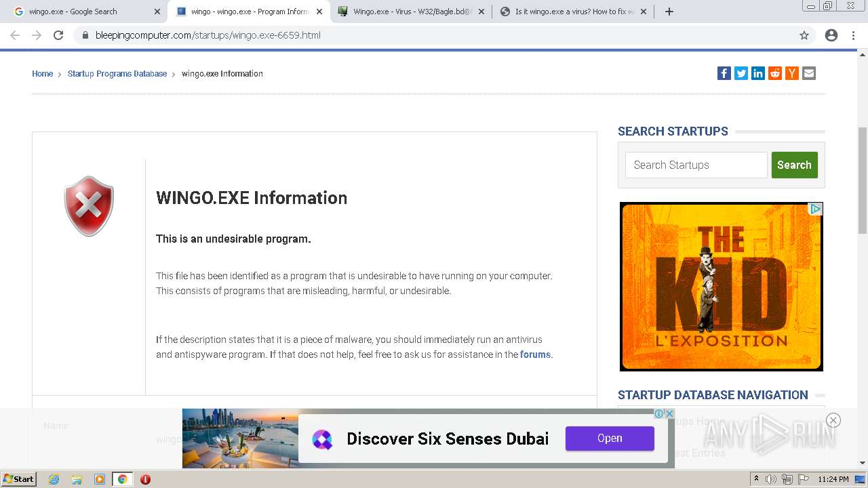Select wingo.exe Program Information tab
This screenshot has width=868, height=488.
pos(249,12)
